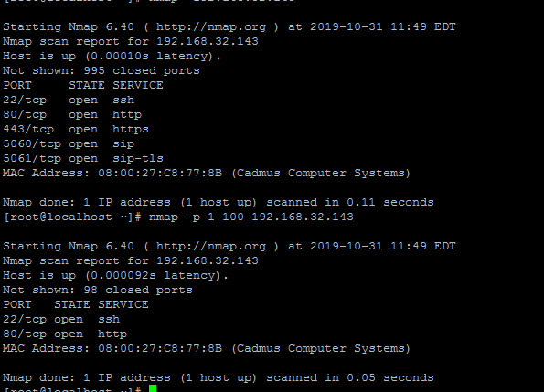
Task: Click '0.000092s latency' host status line
Action: pyautogui.click(x=115, y=276)
